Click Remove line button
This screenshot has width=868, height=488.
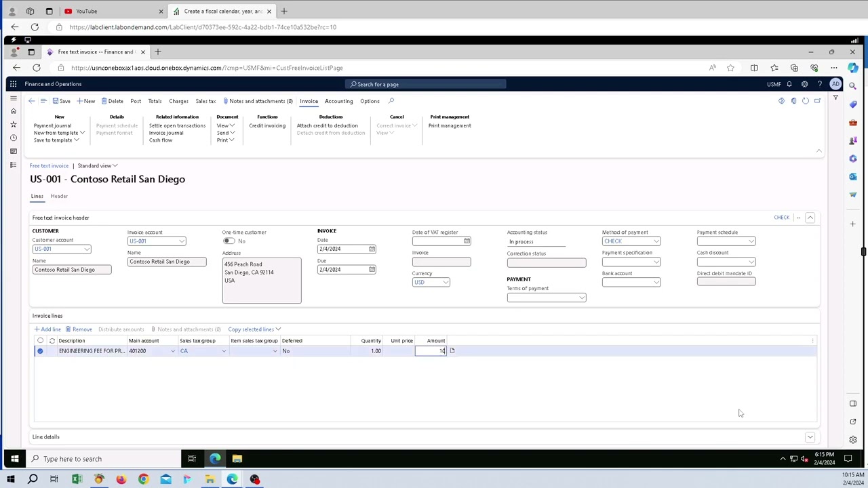pos(79,329)
